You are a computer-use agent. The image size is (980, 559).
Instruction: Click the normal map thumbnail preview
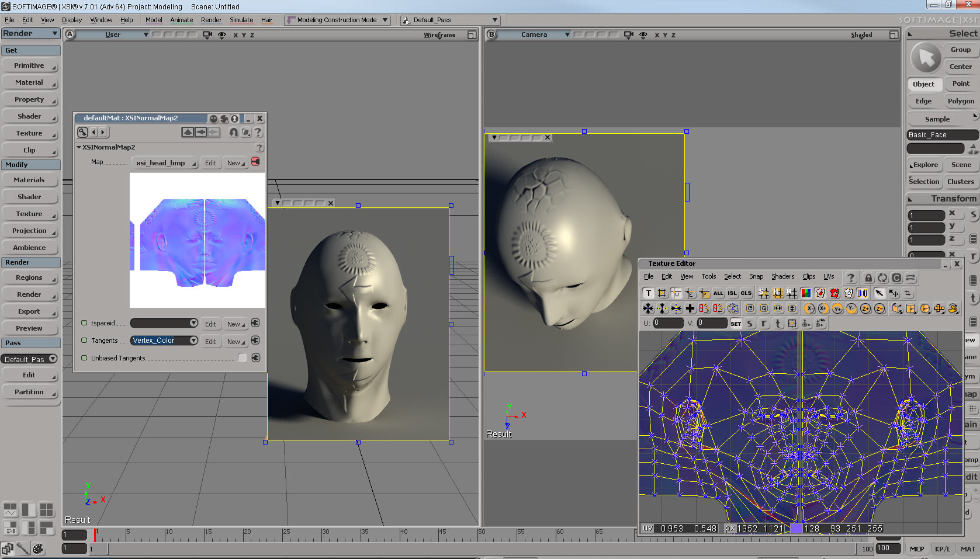point(198,240)
